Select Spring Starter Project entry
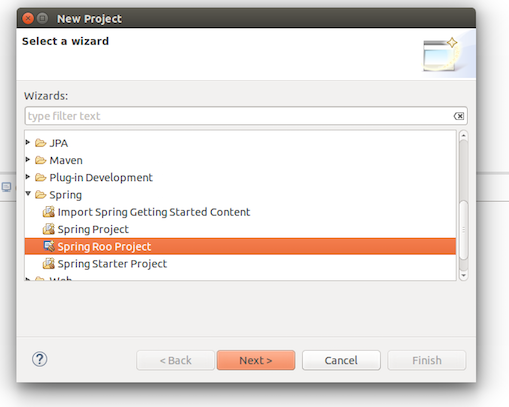 (x=112, y=264)
